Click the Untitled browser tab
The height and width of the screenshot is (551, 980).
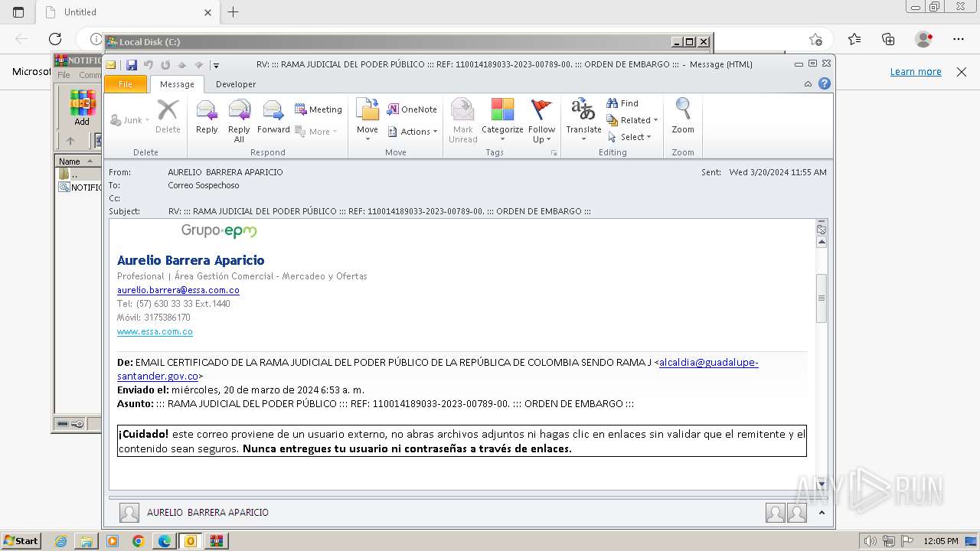pyautogui.click(x=127, y=12)
